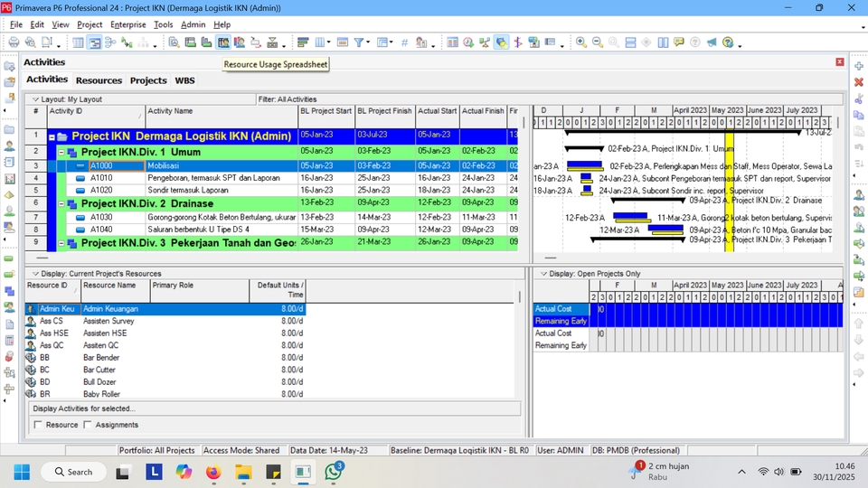Click Data Date: 14-May-23 in status bar
The height and width of the screenshot is (488, 868).
329,450
